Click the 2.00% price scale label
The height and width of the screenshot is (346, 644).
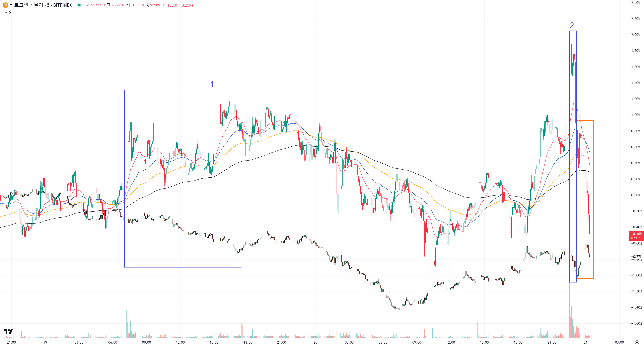point(635,35)
